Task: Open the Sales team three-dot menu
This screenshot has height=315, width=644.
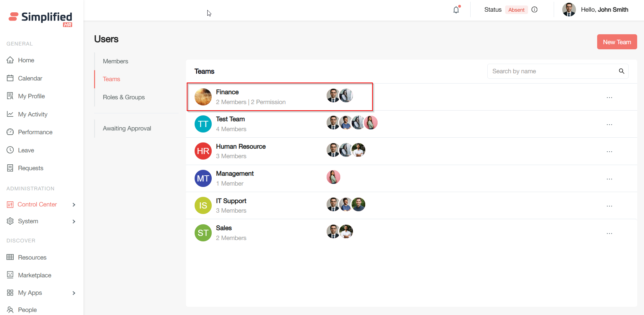Action: 609,234
